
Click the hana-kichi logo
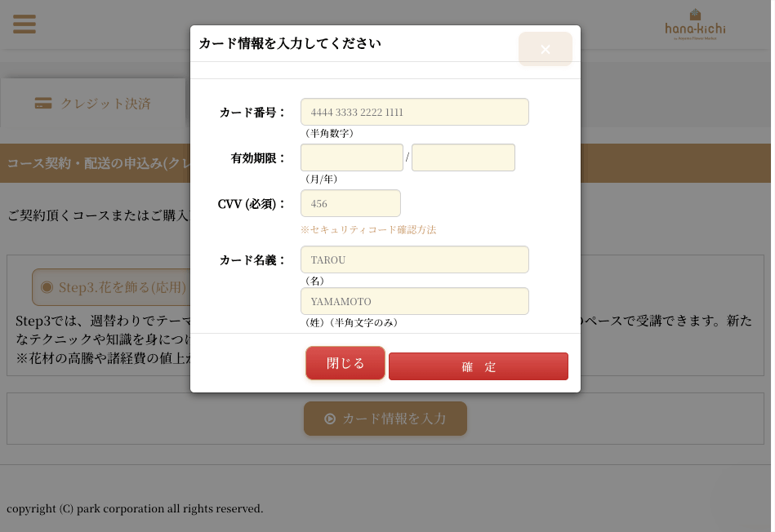coord(695,25)
